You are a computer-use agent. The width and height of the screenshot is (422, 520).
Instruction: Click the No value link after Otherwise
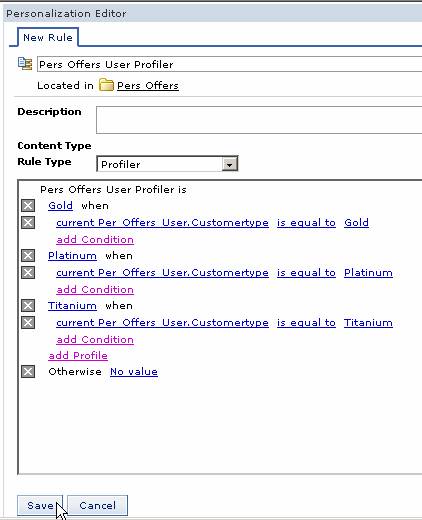click(134, 371)
